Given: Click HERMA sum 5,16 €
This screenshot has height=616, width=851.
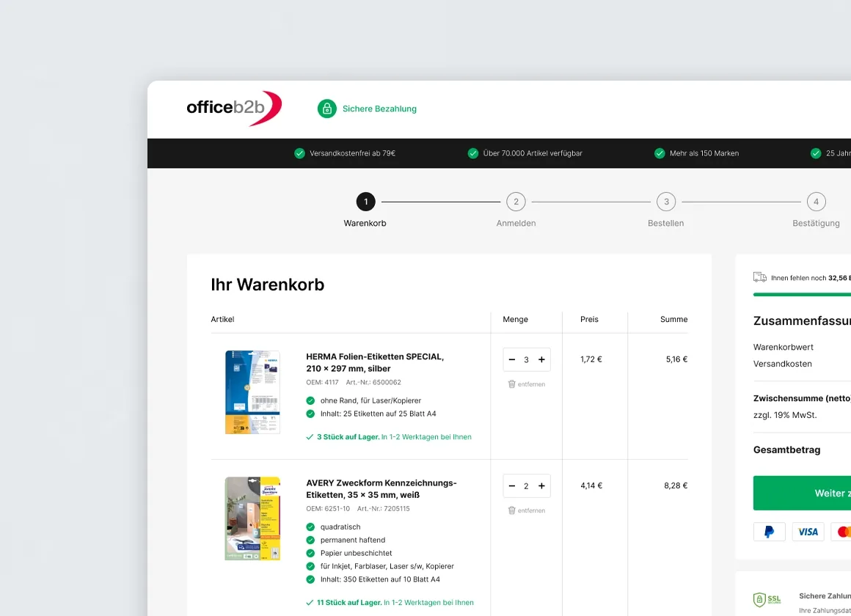Looking at the screenshot, I should click(x=677, y=359).
